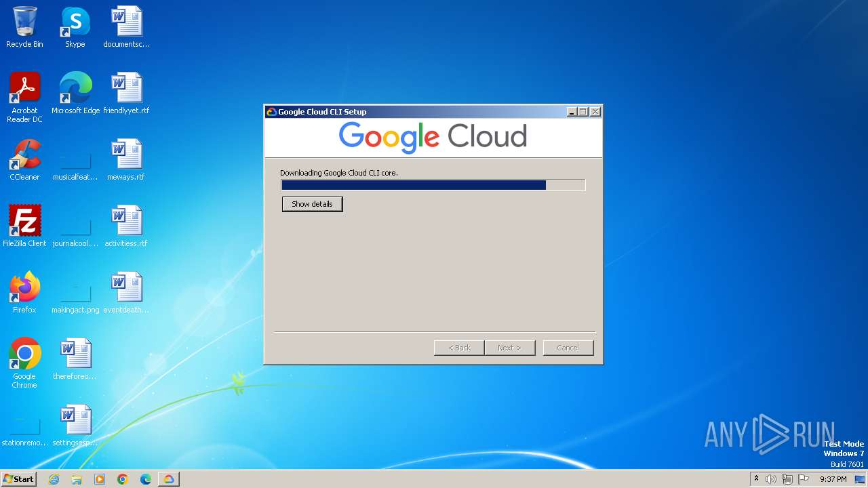This screenshot has height=488, width=868.
Task: Select the thereforeo... document icon
Action: click(75, 359)
